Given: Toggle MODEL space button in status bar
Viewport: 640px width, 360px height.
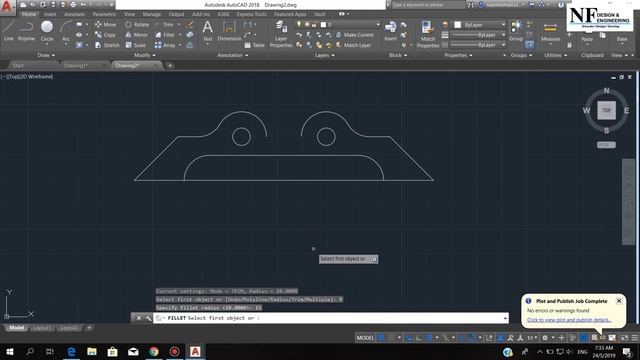Looking at the screenshot, I should [365, 338].
